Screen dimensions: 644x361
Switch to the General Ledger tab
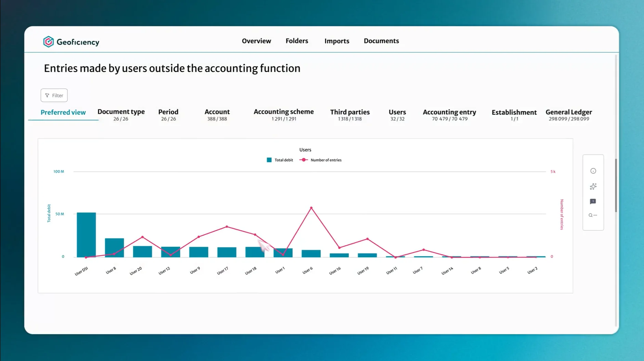[569, 115]
